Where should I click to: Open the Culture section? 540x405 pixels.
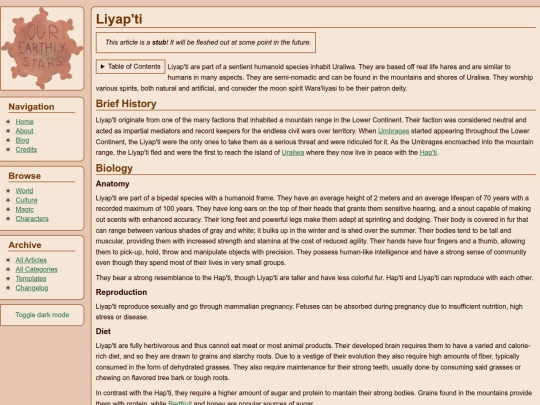[x=26, y=200]
